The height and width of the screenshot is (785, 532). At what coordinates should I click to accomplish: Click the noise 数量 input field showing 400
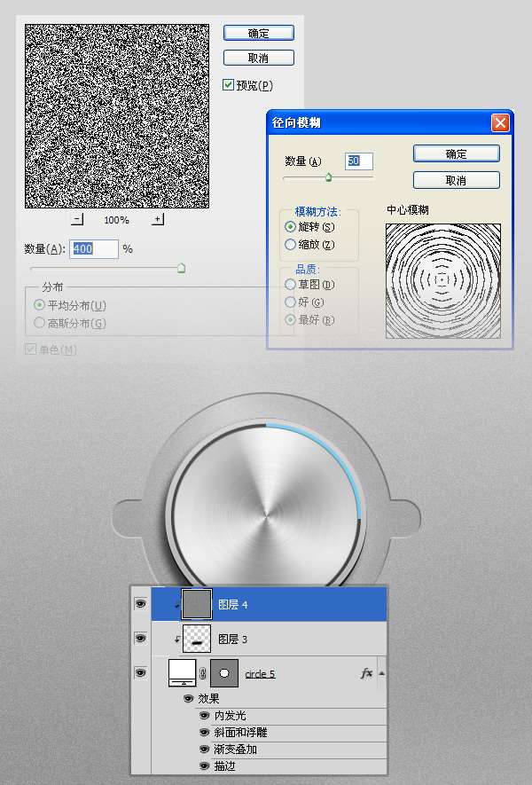pos(94,249)
